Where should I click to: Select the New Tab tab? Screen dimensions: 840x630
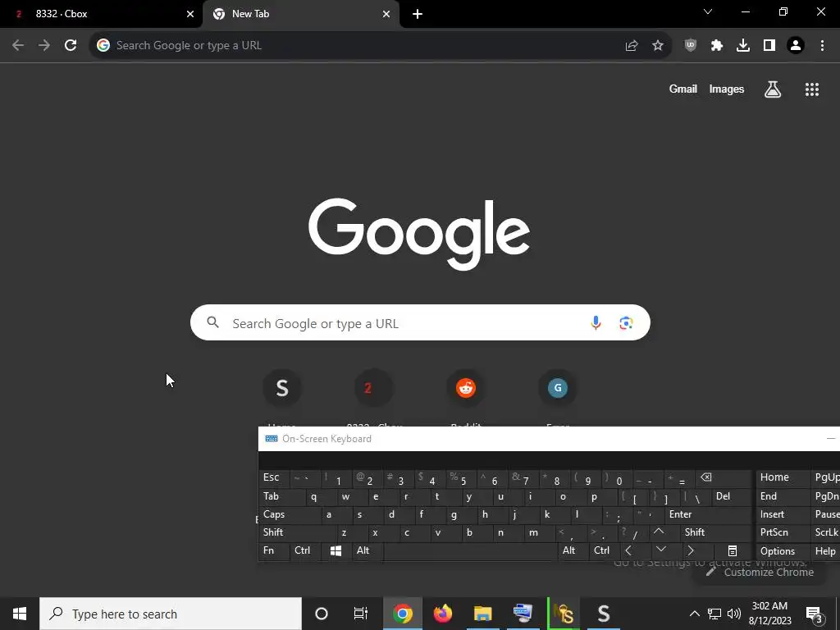click(301, 14)
